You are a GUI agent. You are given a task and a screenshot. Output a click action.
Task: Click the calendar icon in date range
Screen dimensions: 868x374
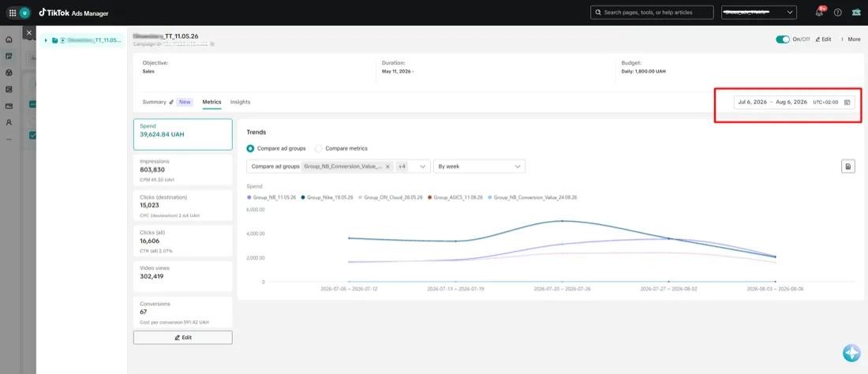click(847, 103)
